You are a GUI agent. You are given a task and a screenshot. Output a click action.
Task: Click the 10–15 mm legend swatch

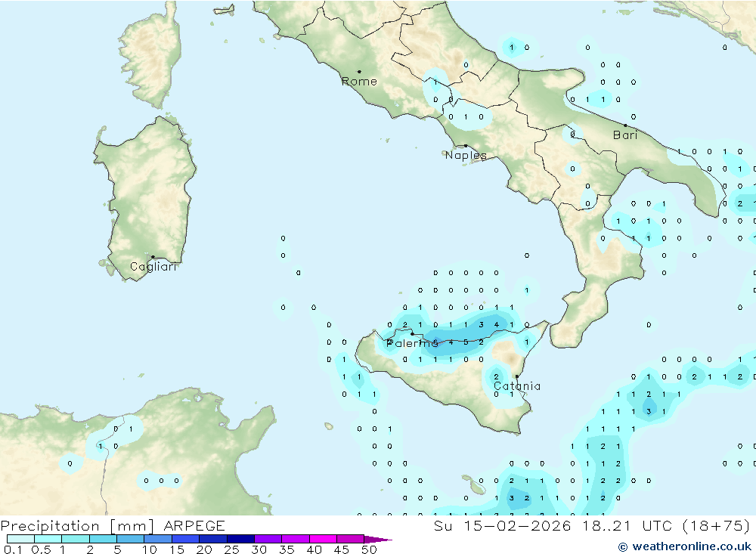click(x=158, y=539)
